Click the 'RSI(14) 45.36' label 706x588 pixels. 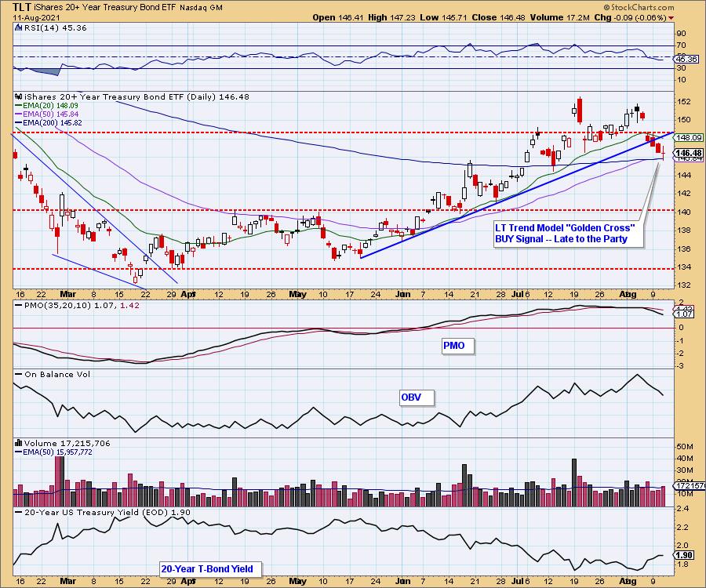tap(55, 27)
